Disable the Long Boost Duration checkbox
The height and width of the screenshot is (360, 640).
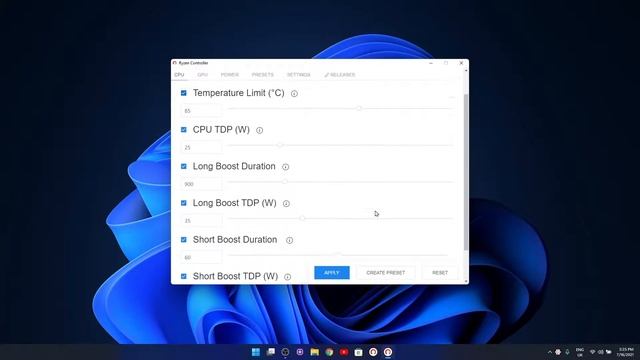(184, 167)
